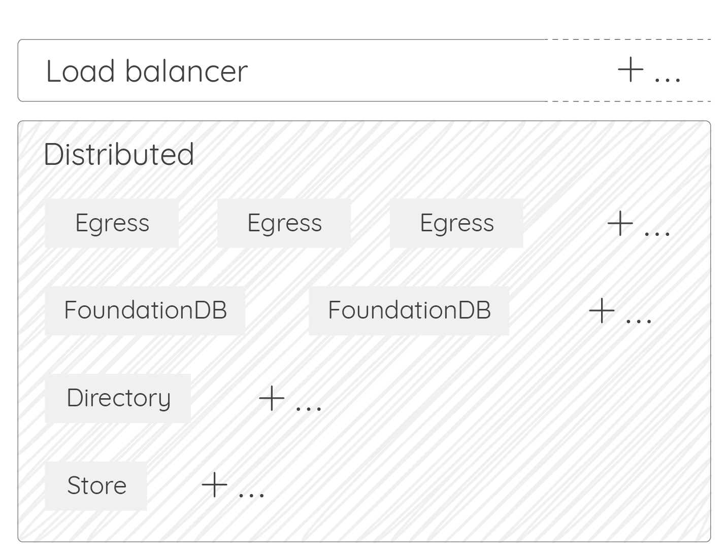This screenshot has width=728, height=560.
Task: Click the plus icon next to Directory
Action: click(x=272, y=398)
